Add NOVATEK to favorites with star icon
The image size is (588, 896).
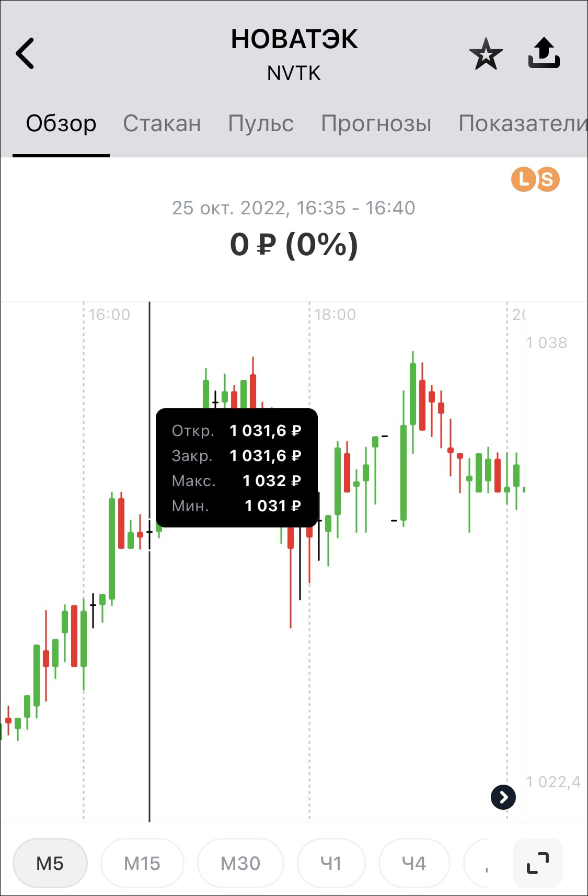click(x=486, y=54)
